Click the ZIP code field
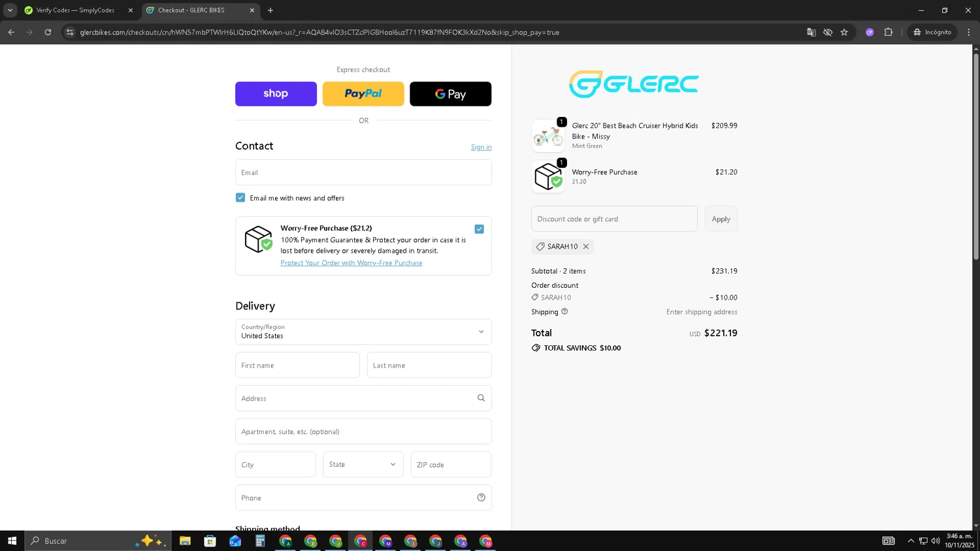The width and height of the screenshot is (980, 551). [x=451, y=465]
